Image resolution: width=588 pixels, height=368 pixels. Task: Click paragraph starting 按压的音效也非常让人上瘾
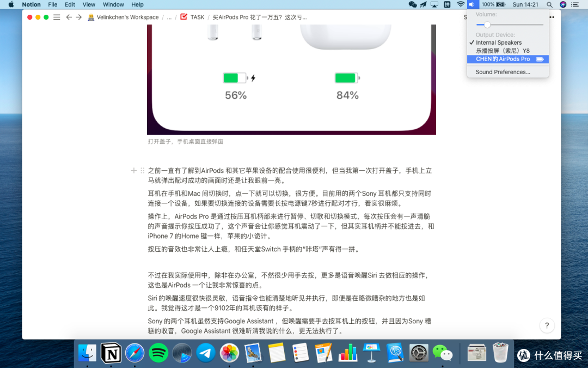click(x=254, y=249)
